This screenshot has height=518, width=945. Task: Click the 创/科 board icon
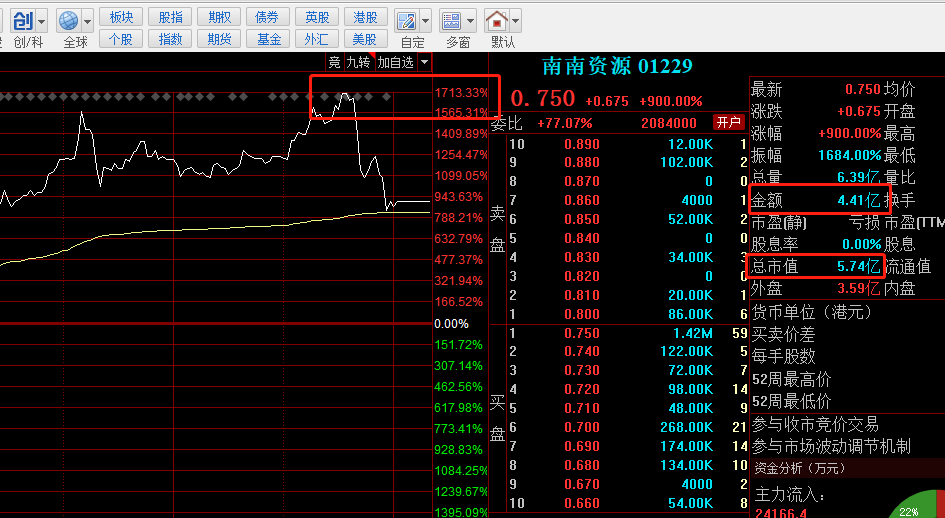24,22
